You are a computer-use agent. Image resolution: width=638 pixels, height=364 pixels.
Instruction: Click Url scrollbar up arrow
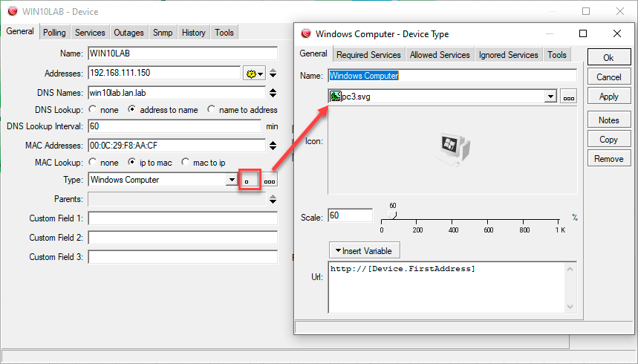(x=570, y=269)
